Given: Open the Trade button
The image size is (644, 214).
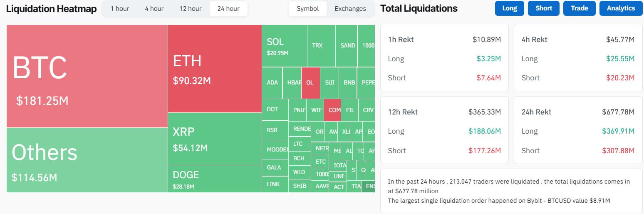Looking at the screenshot, I should click(580, 8).
